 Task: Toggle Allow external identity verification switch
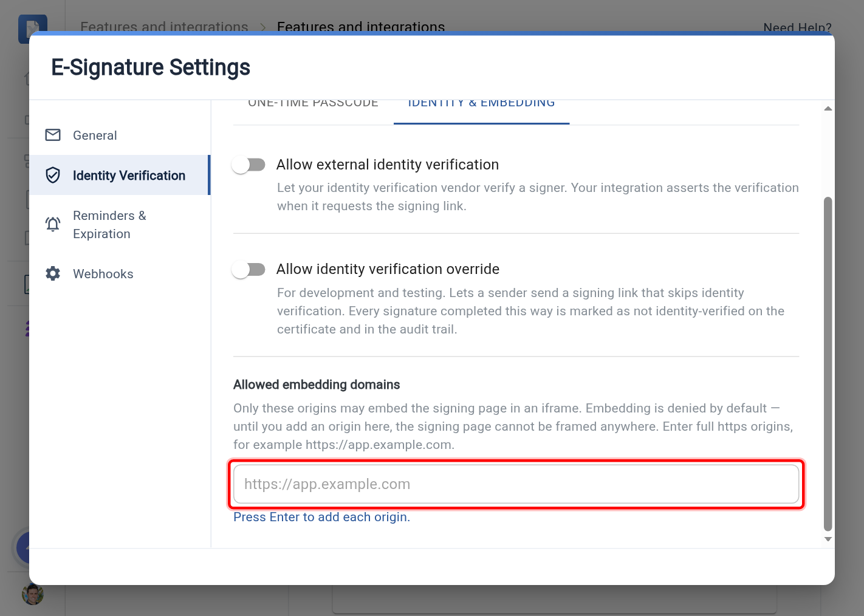[x=249, y=165]
